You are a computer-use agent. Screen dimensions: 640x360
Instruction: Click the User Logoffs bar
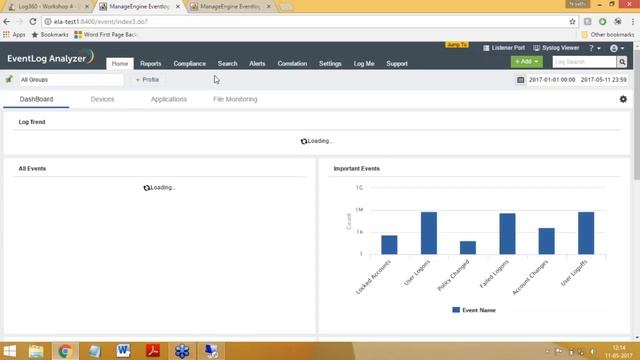coord(586,233)
